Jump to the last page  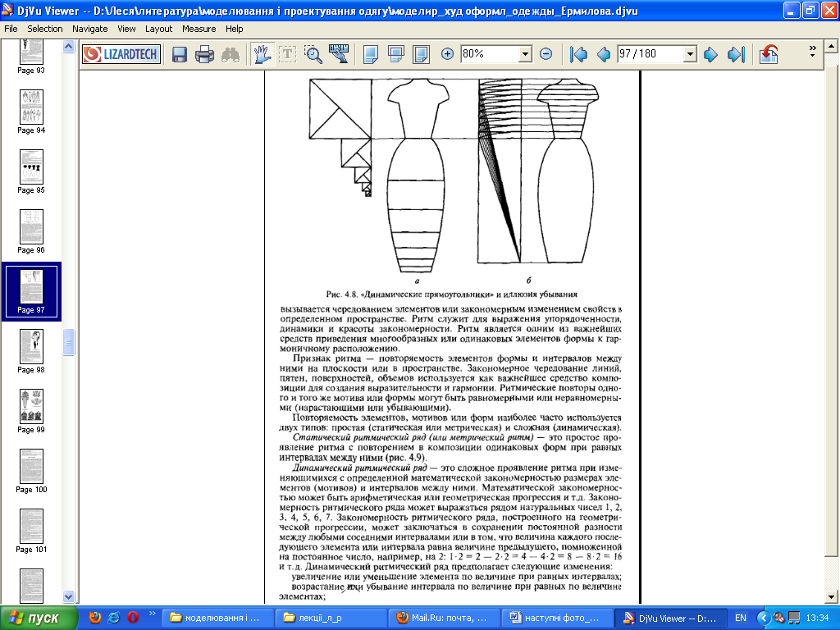click(736, 54)
